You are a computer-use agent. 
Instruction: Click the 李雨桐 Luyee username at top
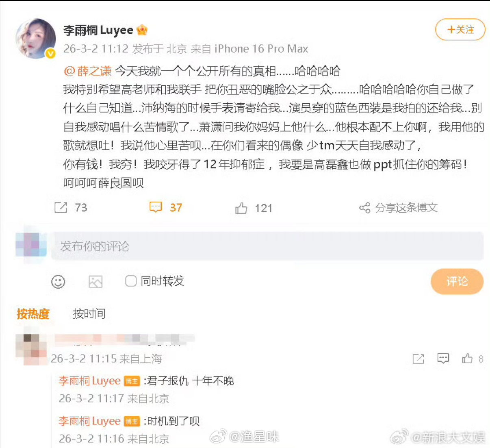click(x=98, y=30)
